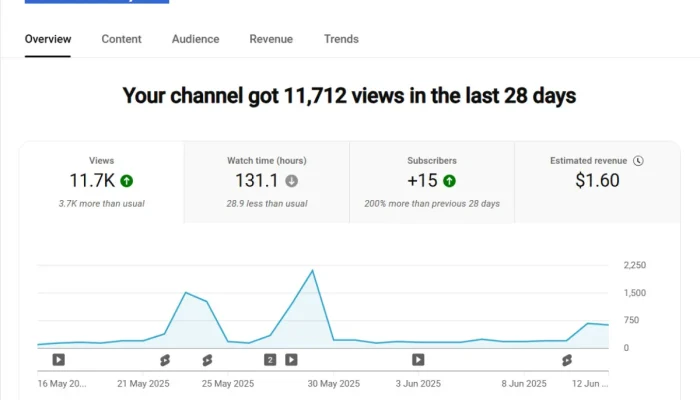The image size is (700, 400).
Task: Click the 2,250 y-axis label
Action: point(635,265)
